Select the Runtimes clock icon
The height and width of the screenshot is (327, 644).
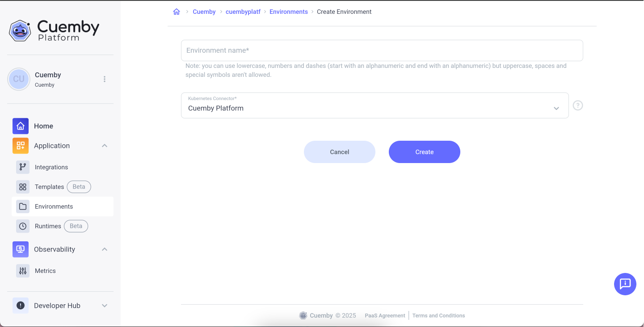pos(22,226)
